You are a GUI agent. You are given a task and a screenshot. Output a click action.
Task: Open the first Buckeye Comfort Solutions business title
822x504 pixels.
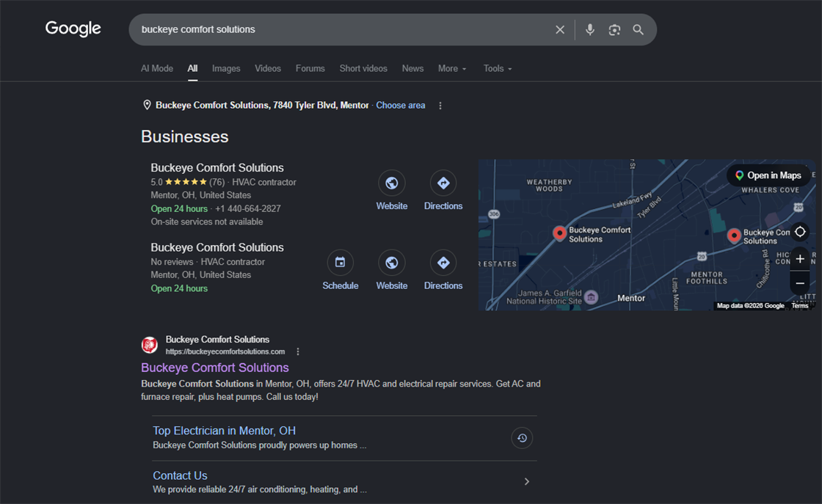click(217, 168)
